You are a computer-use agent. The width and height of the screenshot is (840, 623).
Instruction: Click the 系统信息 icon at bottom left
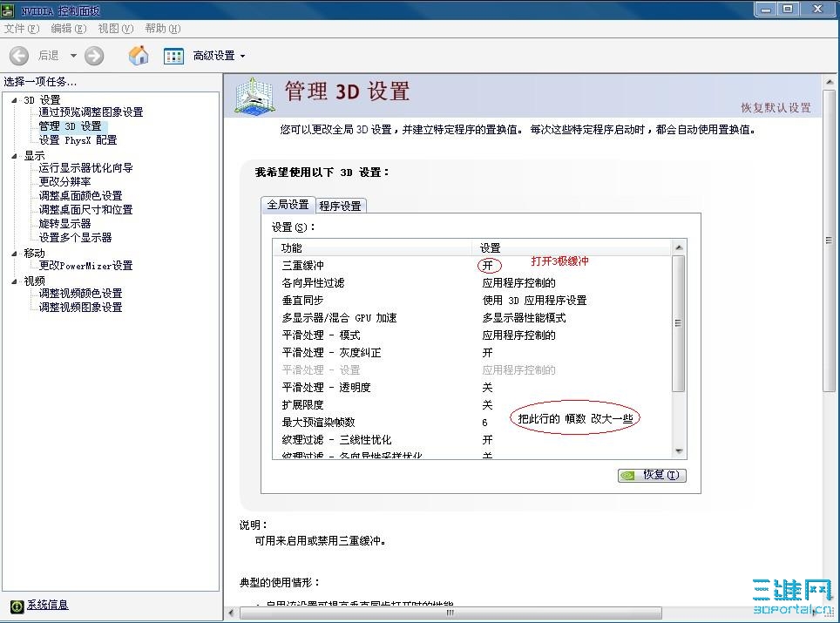17,606
